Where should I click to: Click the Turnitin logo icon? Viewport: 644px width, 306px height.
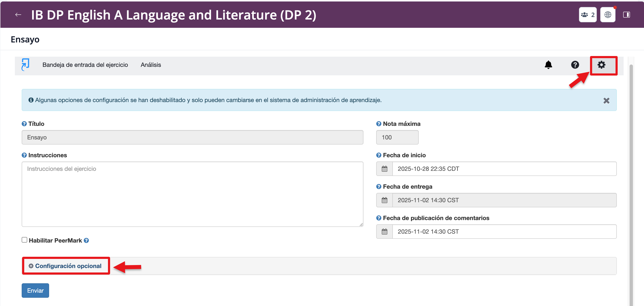click(x=26, y=65)
